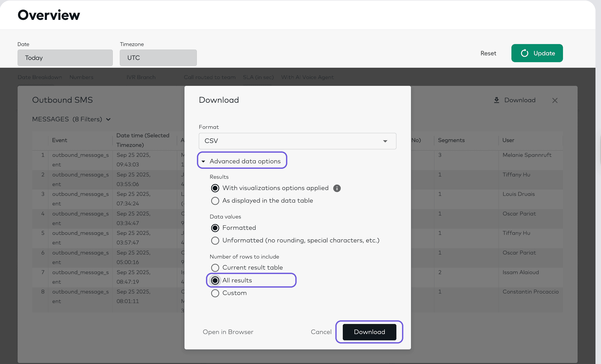The image size is (601, 364).
Task: Click the black Download button
Action: [x=369, y=332]
